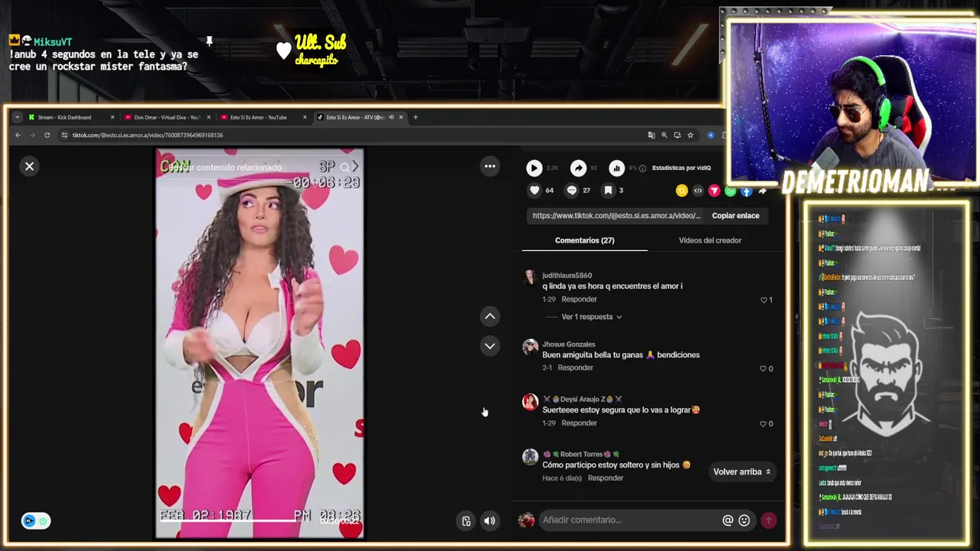Switch to Comentarios (27) tab
This screenshot has height=551, width=980.
(584, 240)
